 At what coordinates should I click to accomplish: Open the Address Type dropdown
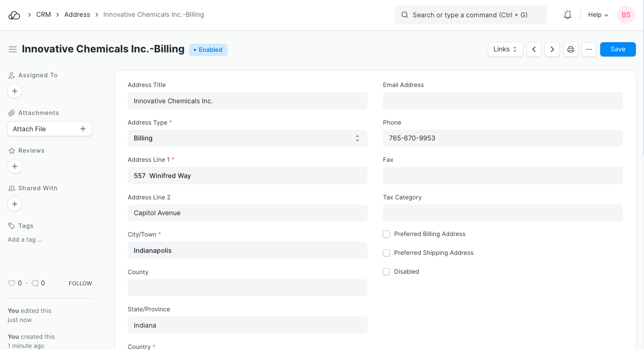pos(247,138)
